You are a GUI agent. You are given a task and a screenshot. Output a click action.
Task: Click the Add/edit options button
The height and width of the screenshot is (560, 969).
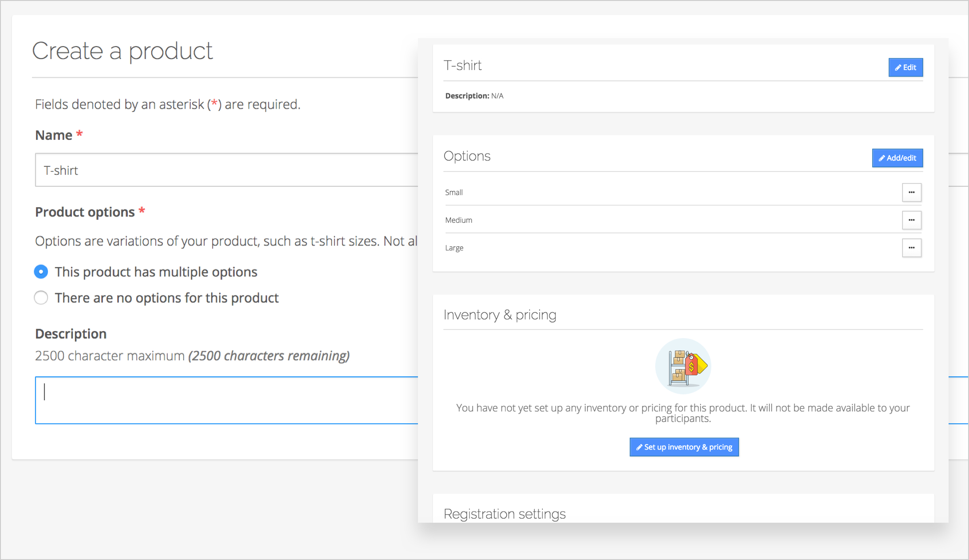pos(897,158)
